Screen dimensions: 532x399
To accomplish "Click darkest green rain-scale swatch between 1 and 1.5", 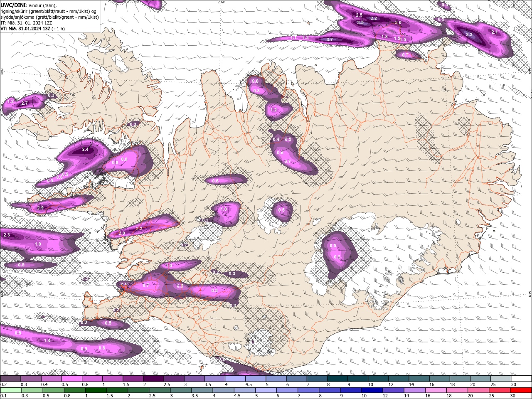I will 96,390.
